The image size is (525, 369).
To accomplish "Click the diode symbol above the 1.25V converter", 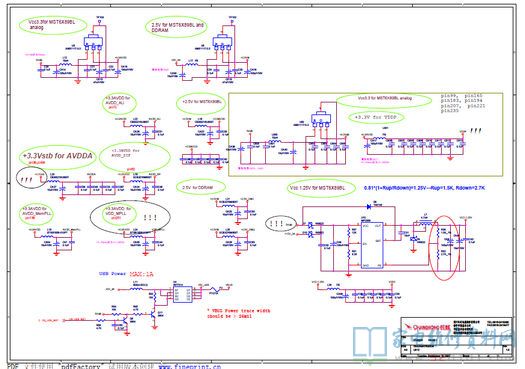I will pyautogui.click(x=370, y=207).
